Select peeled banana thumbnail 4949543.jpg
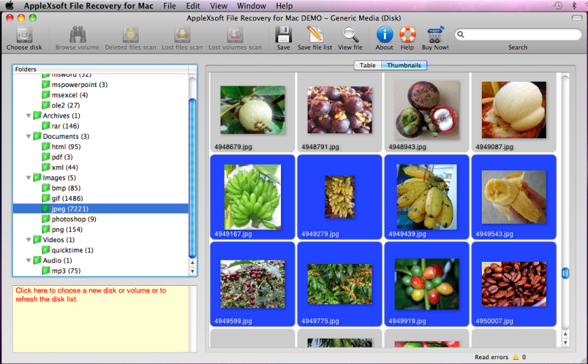 coord(514,197)
